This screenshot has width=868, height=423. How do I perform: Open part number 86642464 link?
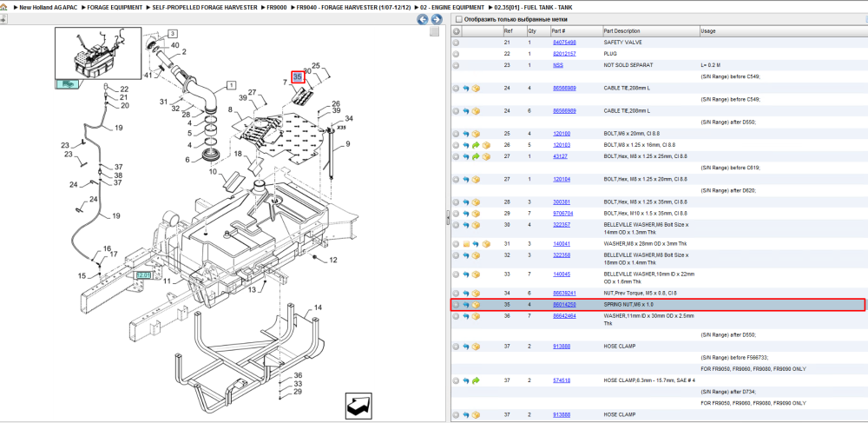(x=564, y=316)
